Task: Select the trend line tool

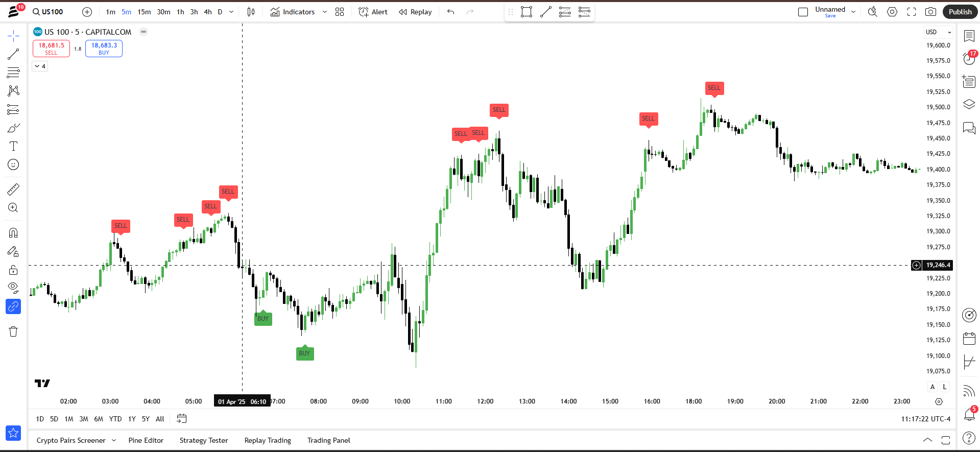Action: point(13,54)
